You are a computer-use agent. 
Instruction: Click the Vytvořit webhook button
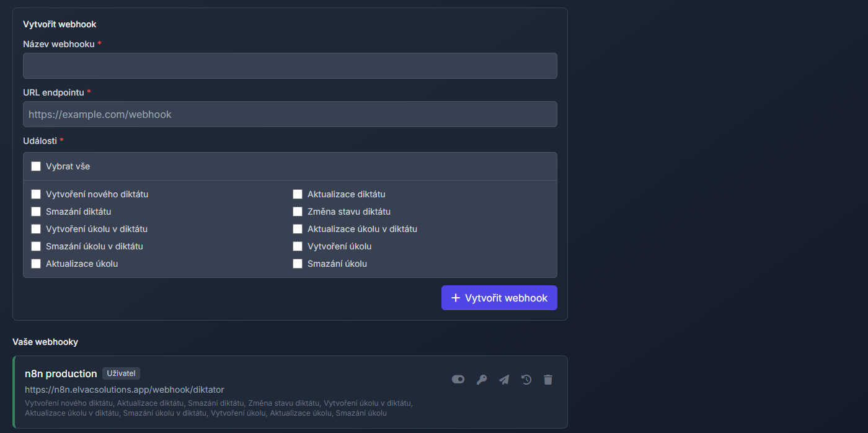click(499, 298)
